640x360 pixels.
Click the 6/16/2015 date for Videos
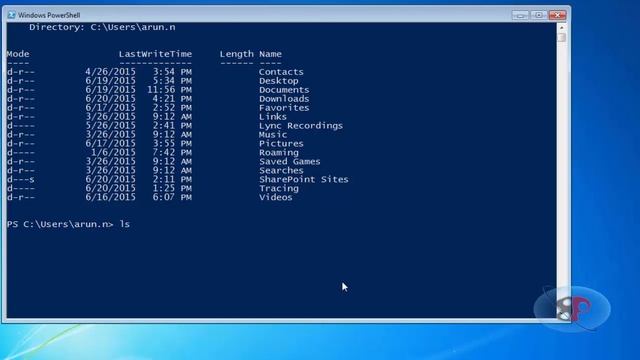click(x=110, y=198)
